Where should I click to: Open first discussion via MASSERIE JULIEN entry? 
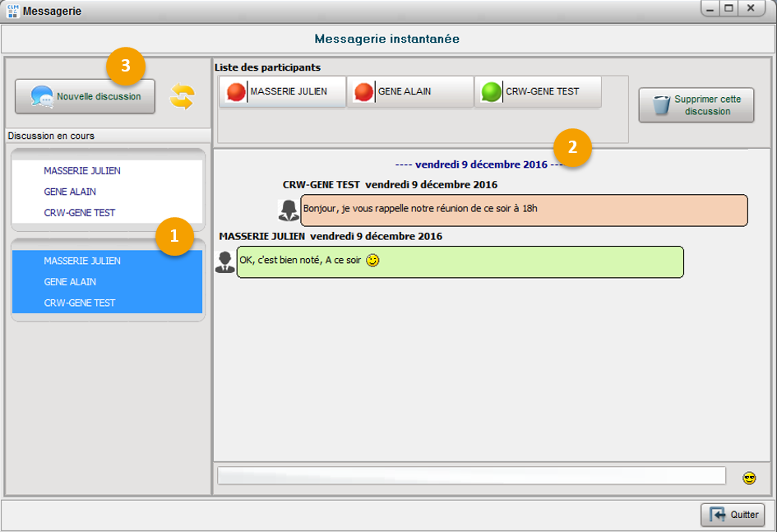click(82, 171)
